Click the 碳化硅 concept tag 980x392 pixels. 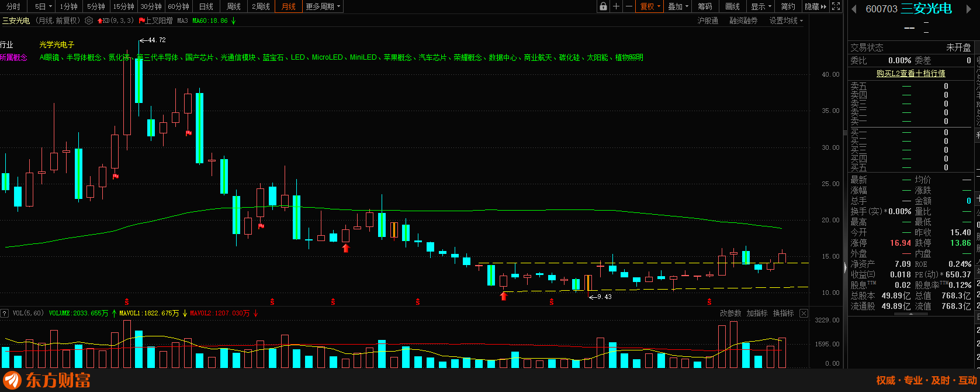point(569,57)
